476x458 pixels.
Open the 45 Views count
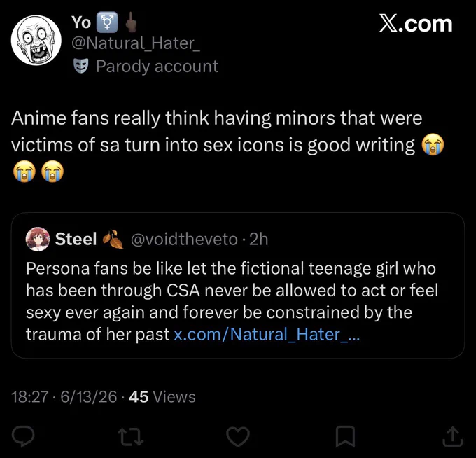point(162,396)
